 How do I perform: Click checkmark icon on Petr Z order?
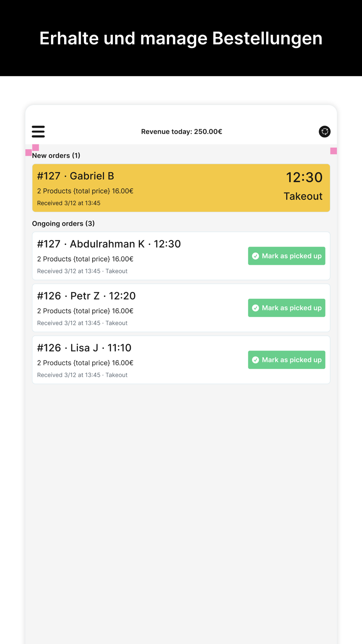256,308
